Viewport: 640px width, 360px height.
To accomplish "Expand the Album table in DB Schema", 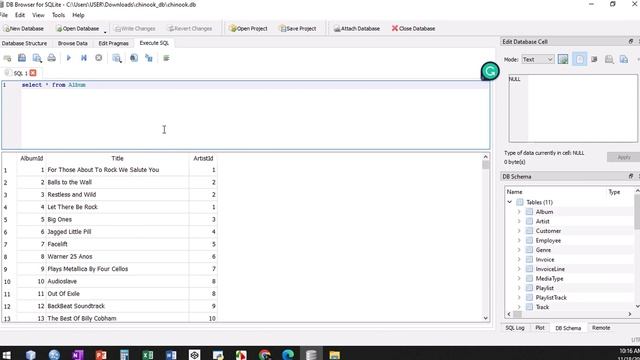I will [x=519, y=212].
